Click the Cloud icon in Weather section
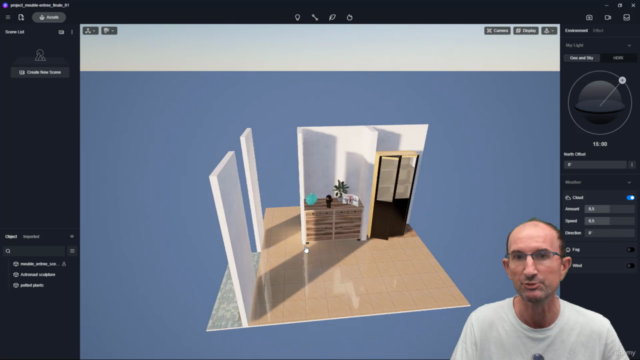Screen dimensions: 640x360 pyautogui.click(x=568, y=198)
